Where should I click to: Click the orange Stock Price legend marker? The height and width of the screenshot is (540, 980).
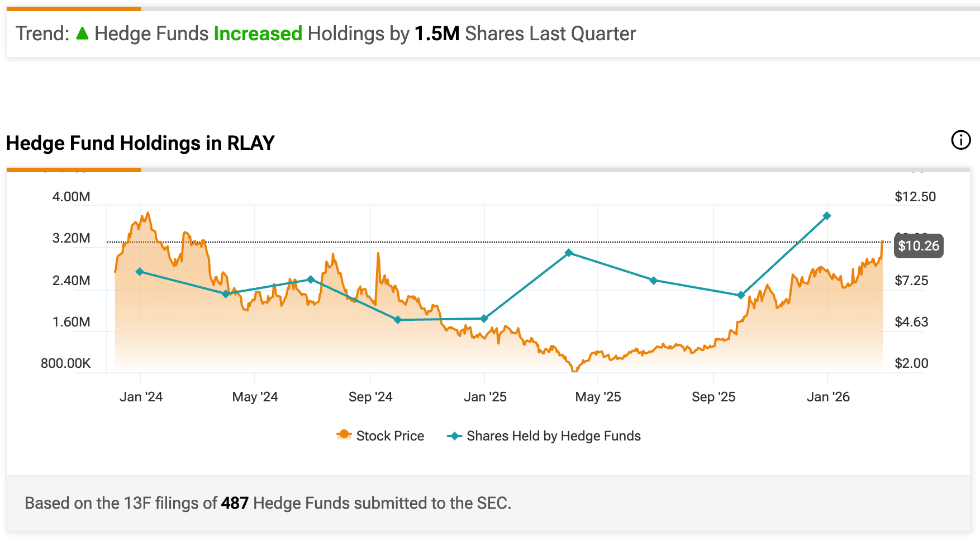pos(344,435)
